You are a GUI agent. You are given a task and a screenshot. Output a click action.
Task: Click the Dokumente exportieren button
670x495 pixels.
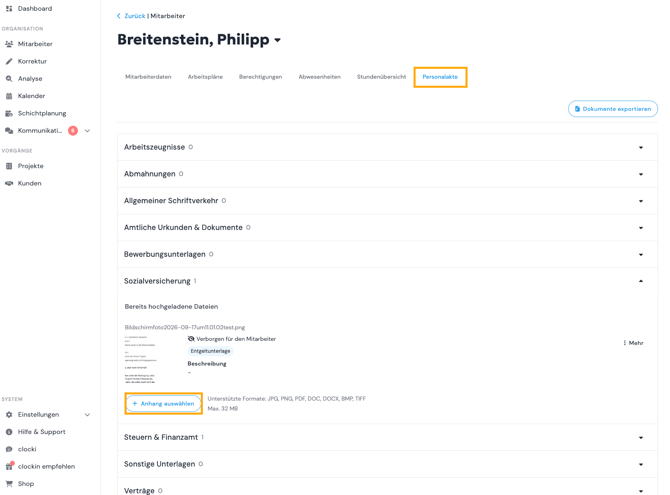click(x=613, y=109)
